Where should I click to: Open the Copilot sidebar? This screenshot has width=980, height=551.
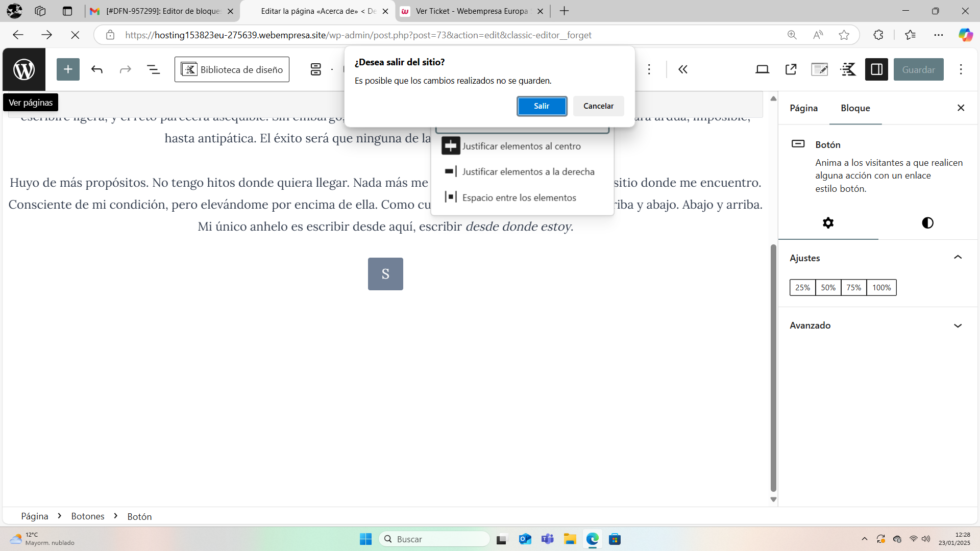965,35
